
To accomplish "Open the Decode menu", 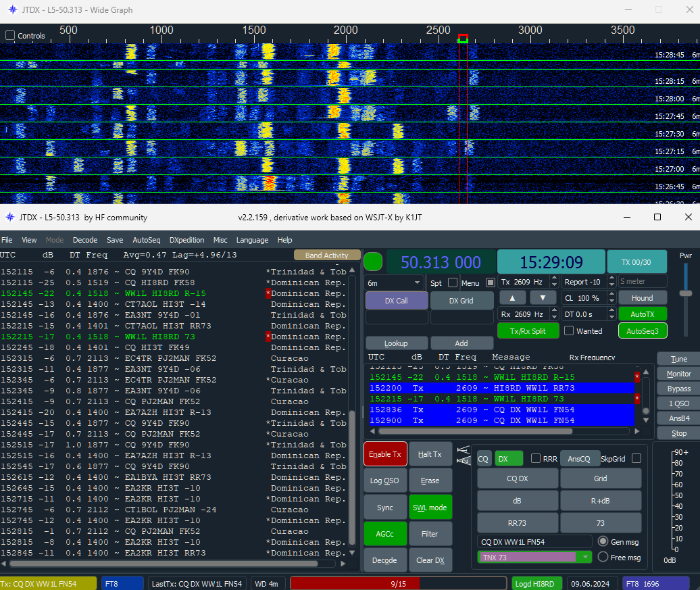I will pyautogui.click(x=85, y=240).
